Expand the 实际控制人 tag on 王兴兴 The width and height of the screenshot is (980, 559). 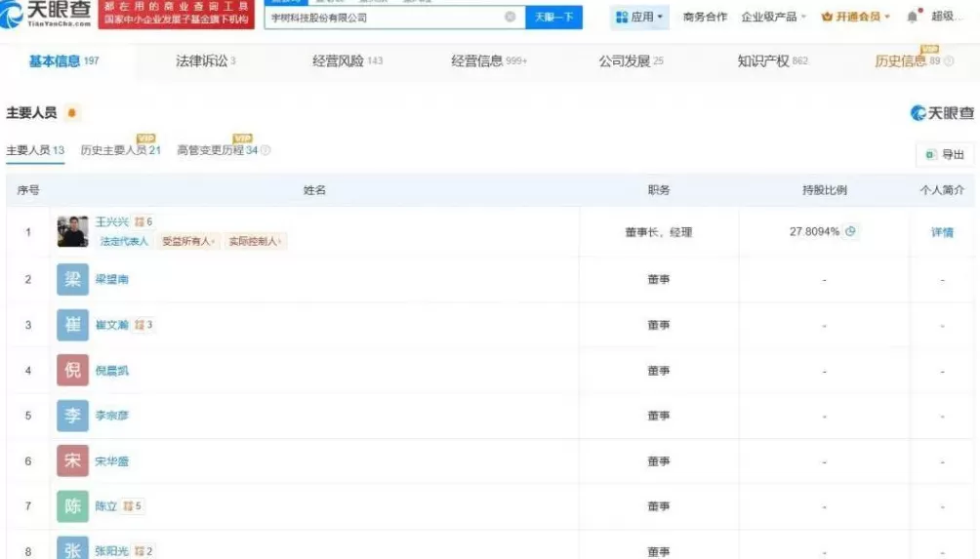tap(255, 241)
